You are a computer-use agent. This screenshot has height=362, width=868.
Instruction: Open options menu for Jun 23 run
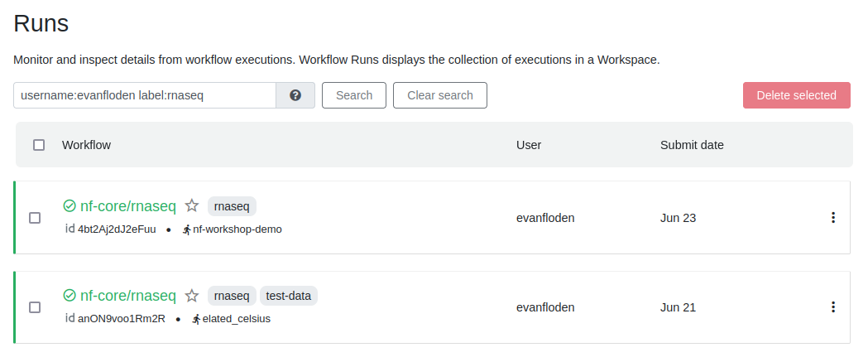pyautogui.click(x=833, y=218)
